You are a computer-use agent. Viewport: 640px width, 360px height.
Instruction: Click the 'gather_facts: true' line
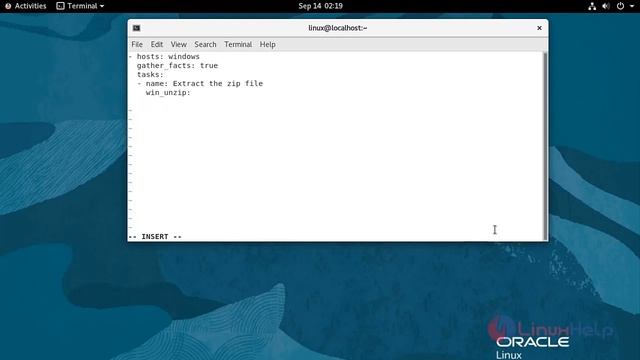177,65
